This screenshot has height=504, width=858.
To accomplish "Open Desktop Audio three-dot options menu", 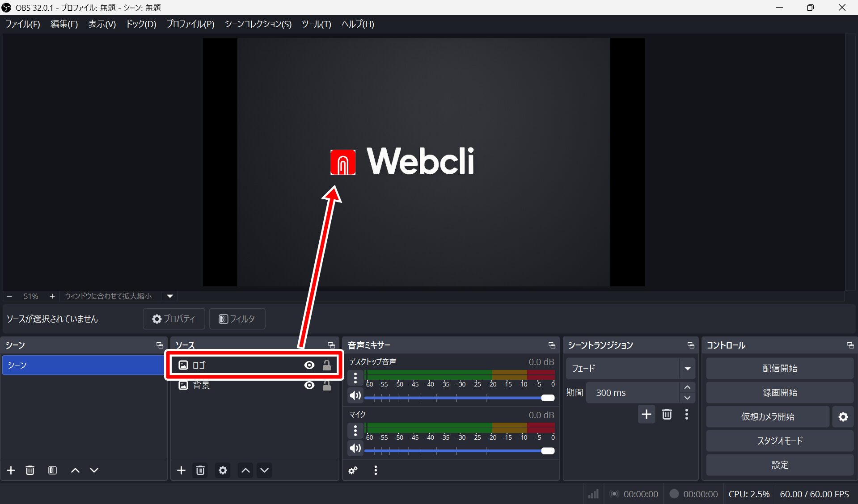I will [x=355, y=378].
